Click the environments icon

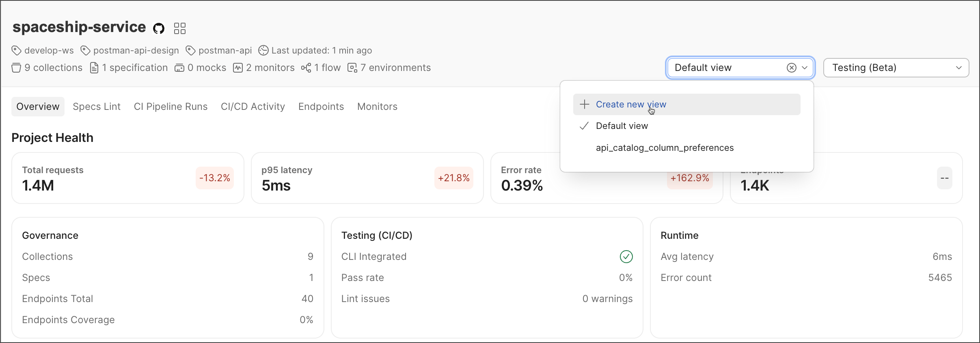(352, 68)
